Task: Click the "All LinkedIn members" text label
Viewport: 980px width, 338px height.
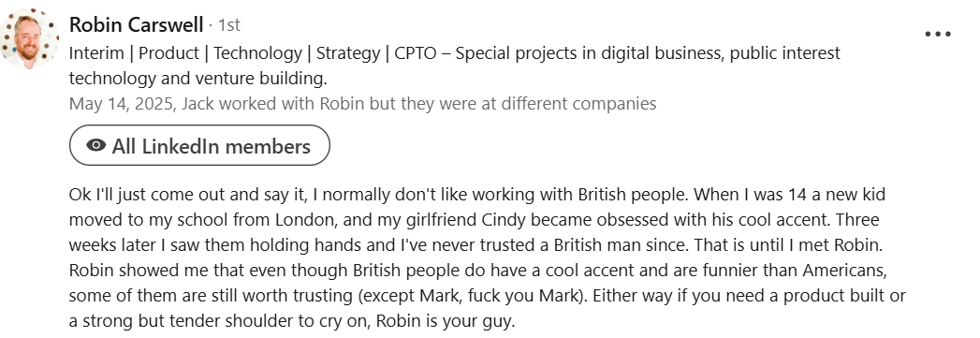Action: tap(212, 146)
